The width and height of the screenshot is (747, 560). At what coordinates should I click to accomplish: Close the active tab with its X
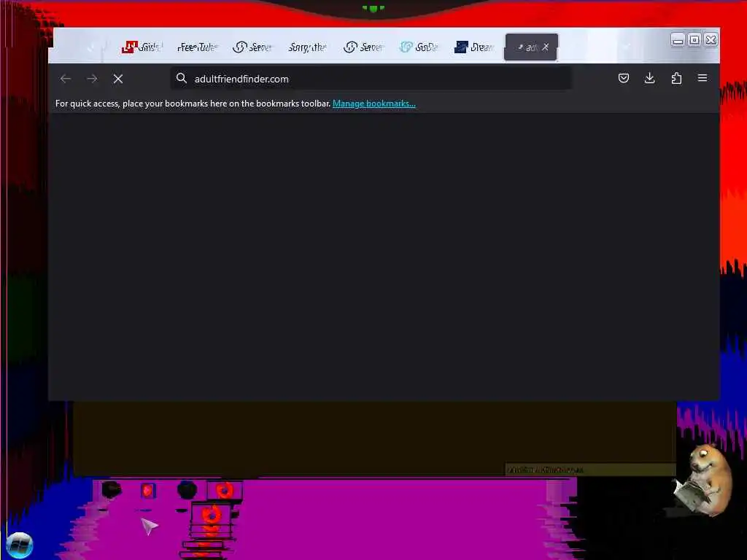click(x=546, y=47)
